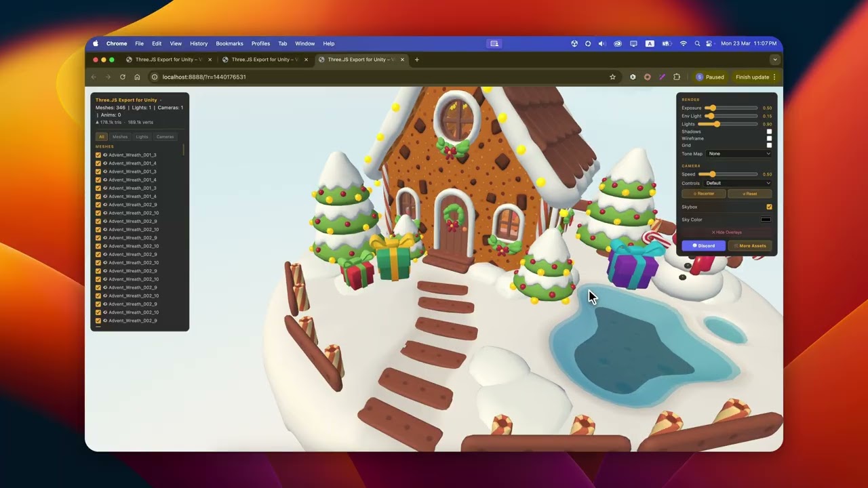Uncheck the first Advent_Wreath_001_3 mesh
868x488 pixels.
click(x=98, y=155)
